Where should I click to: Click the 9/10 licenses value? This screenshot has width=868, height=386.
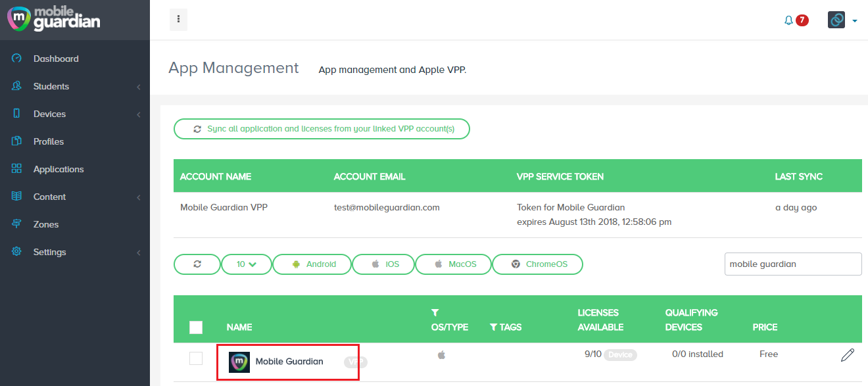point(592,354)
